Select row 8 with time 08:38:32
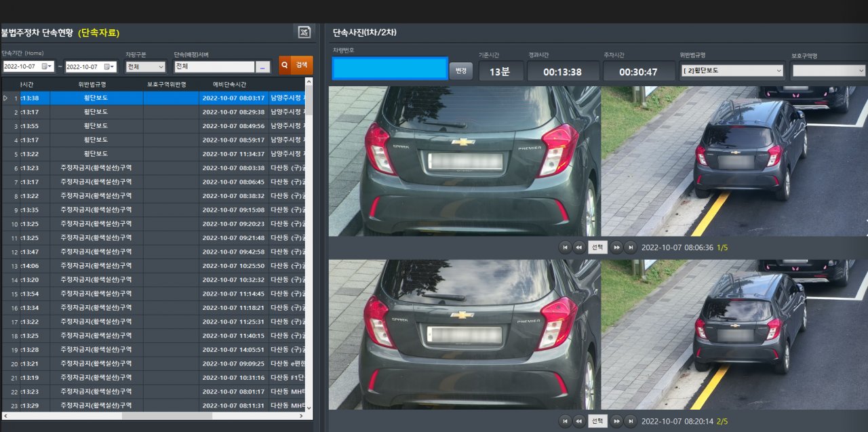868x432 pixels. 153,196
